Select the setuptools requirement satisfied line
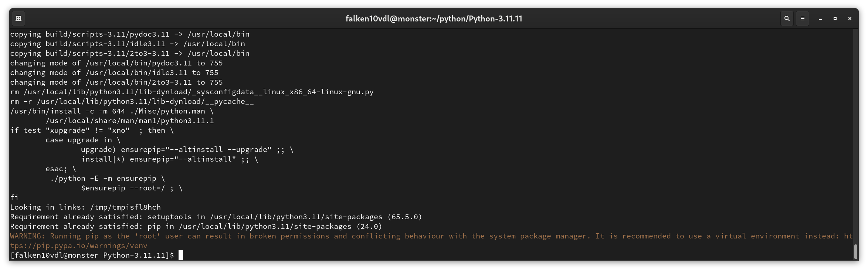 [216, 217]
